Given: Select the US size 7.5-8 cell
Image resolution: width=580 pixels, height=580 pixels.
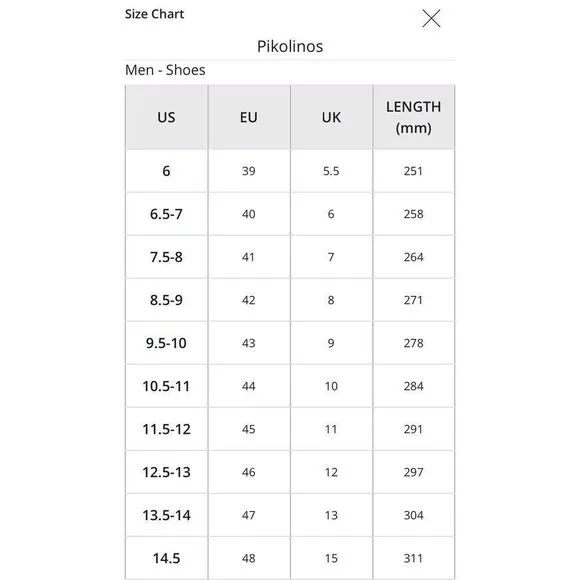Looking at the screenshot, I should 166,257.
